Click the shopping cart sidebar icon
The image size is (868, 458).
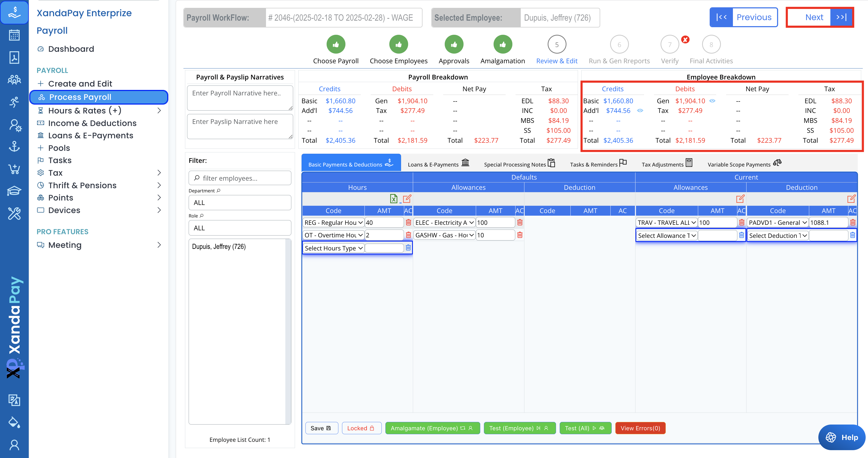pyautogui.click(x=14, y=169)
